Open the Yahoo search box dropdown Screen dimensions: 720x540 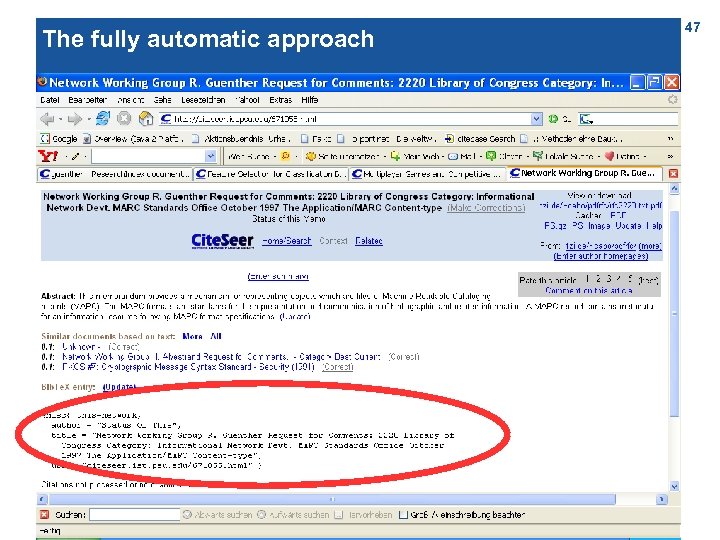(x=210, y=157)
